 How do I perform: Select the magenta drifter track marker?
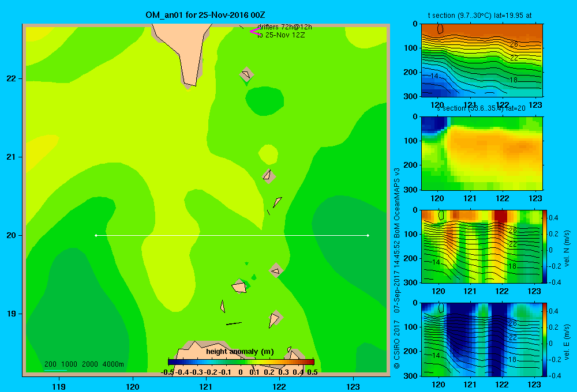[255, 32]
